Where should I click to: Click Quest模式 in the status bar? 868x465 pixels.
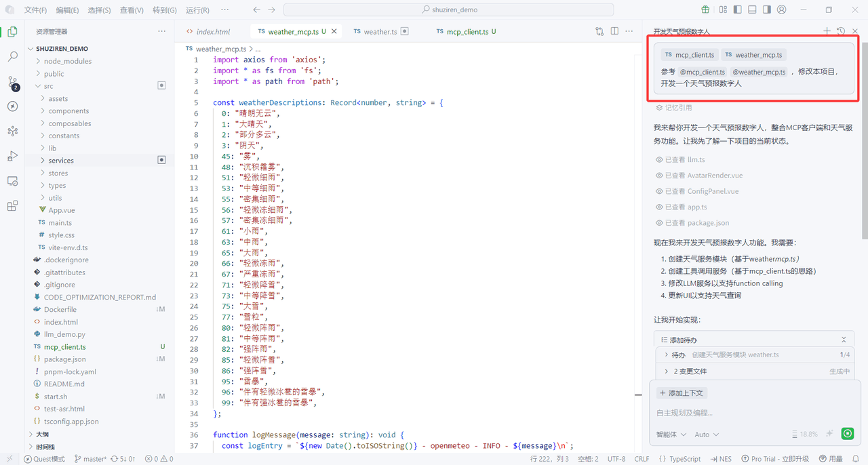point(44,459)
